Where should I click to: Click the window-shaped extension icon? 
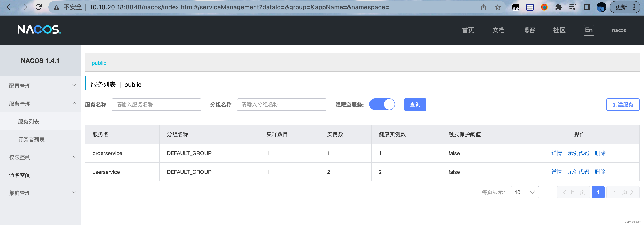530,7
